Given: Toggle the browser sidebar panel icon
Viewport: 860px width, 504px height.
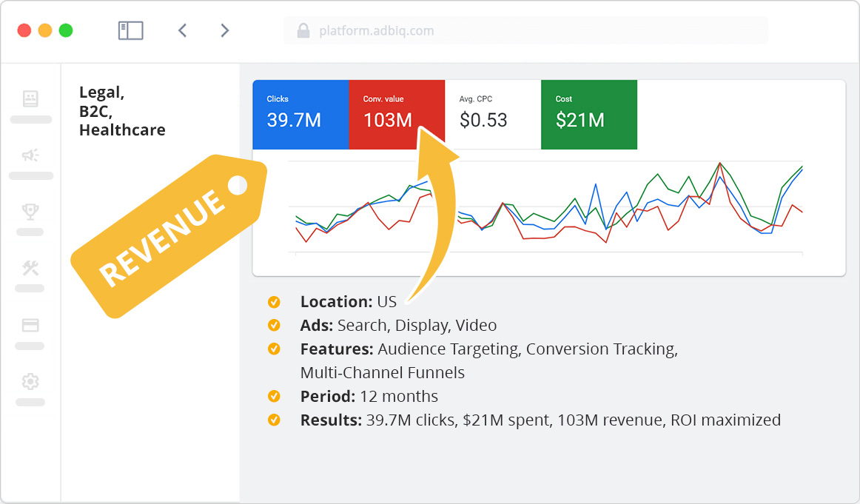Looking at the screenshot, I should (x=130, y=30).
